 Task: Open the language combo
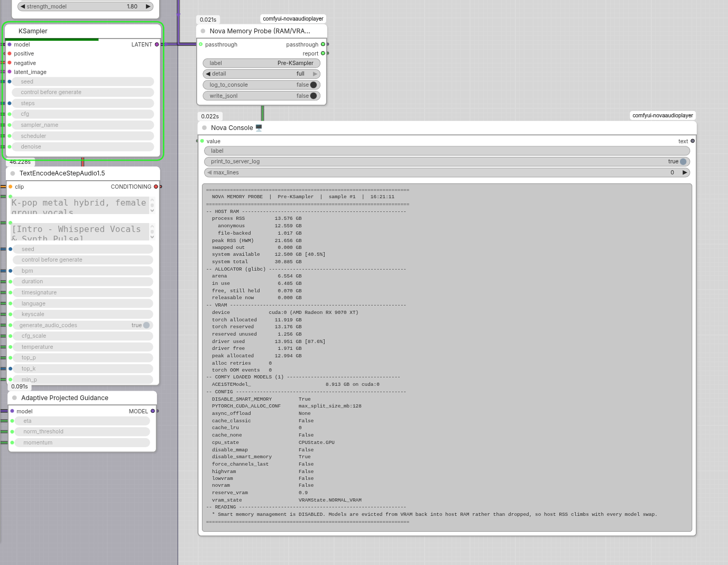pyautogui.click(x=83, y=303)
